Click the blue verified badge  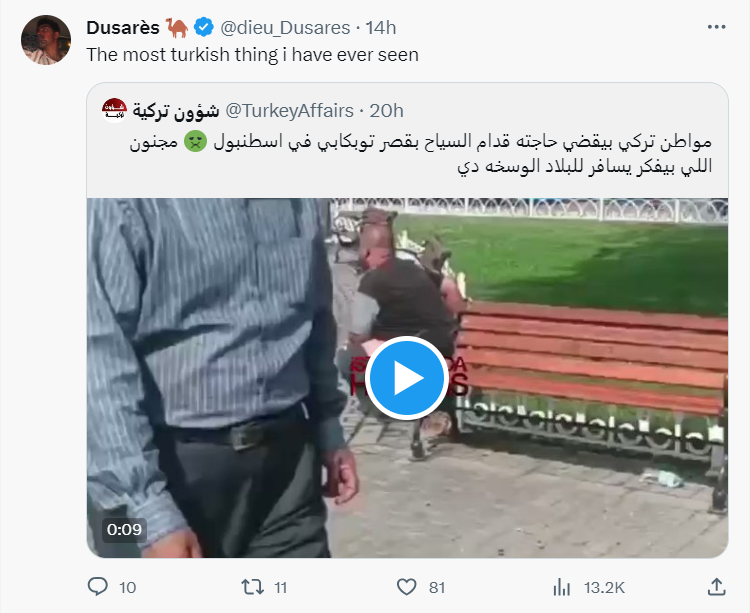[x=204, y=27]
